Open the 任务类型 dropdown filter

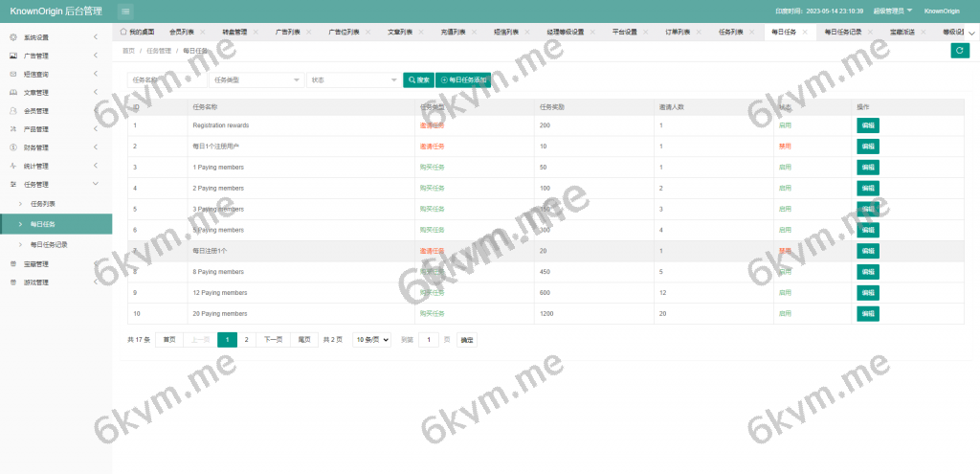256,80
